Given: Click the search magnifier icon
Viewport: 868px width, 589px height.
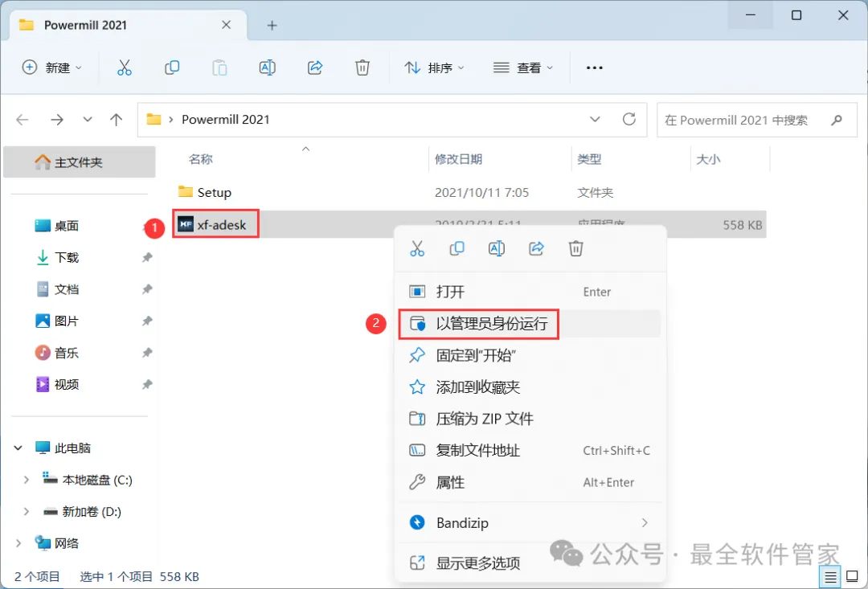Looking at the screenshot, I should (x=837, y=120).
